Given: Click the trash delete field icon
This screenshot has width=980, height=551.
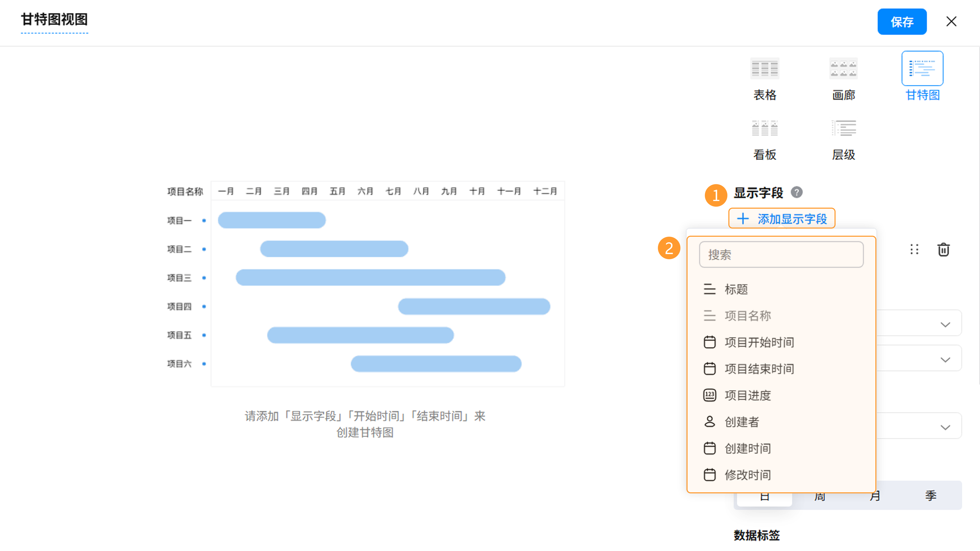Looking at the screenshot, I should point(943,250).
